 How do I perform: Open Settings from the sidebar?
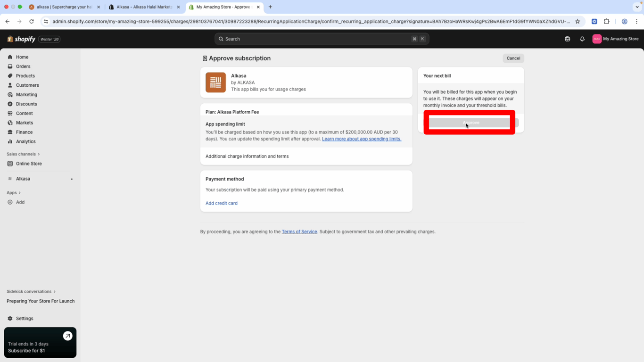25,319
